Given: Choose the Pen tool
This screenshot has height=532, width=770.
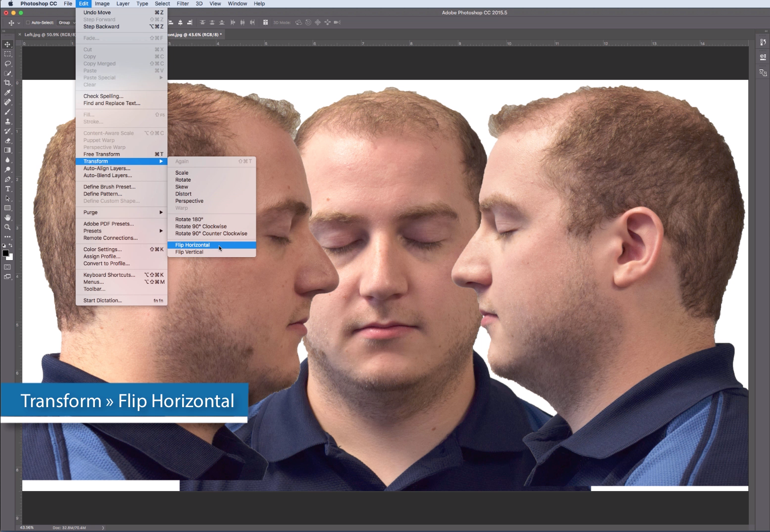Looking at the screenshot, I should point(7,179).
